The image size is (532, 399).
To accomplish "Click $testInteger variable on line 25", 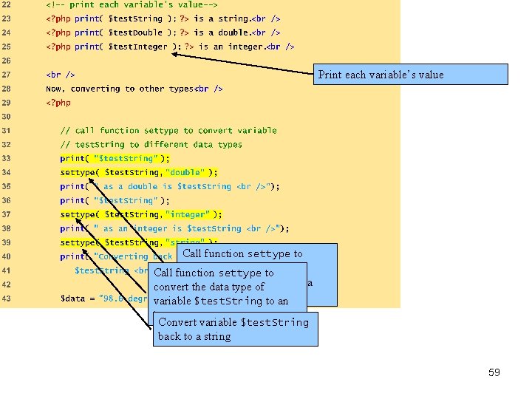I will point(137,47).
